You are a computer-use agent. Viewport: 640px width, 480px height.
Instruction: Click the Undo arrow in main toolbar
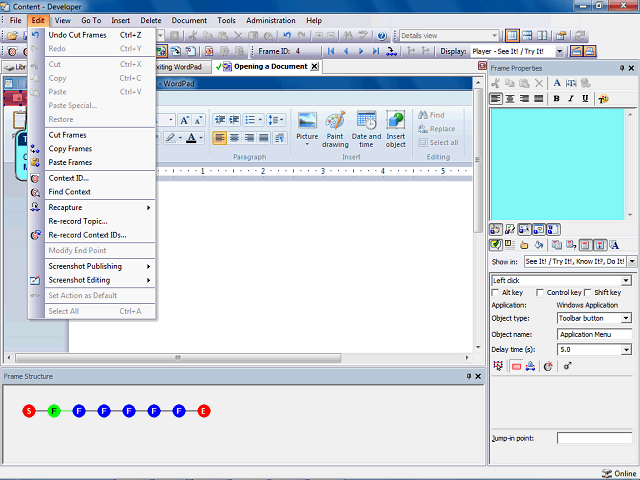(287, 36)
